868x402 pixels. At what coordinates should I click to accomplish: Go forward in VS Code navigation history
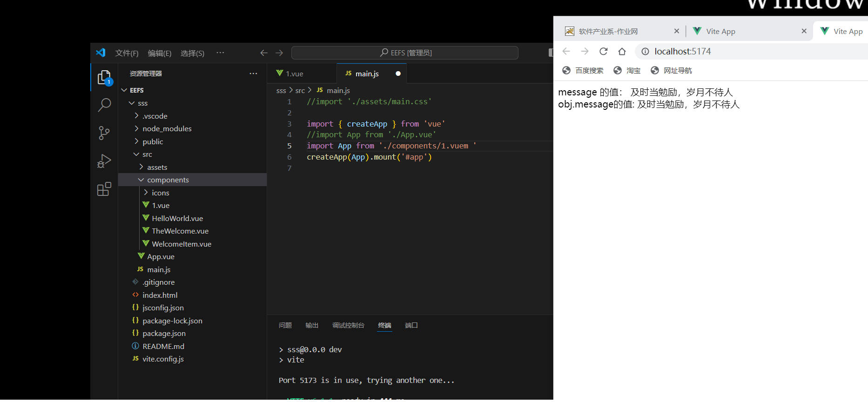click(279, 53)
